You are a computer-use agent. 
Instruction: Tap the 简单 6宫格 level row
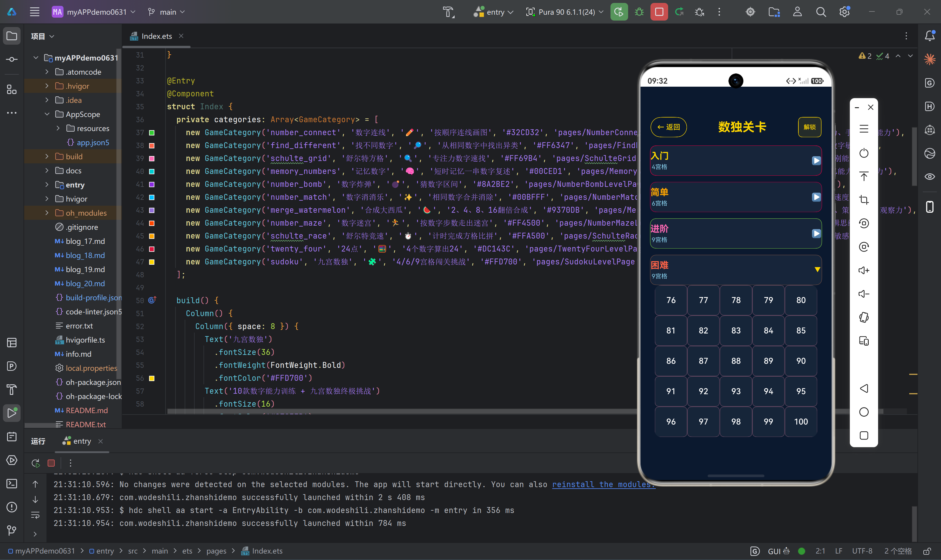[735, 197]
